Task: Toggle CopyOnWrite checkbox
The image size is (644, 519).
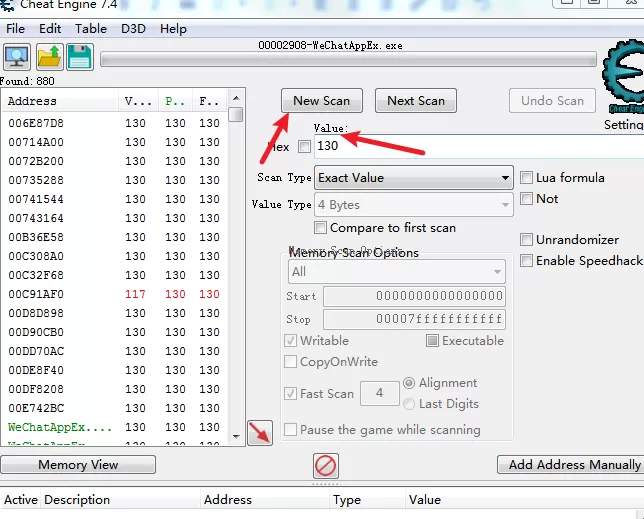Action: click(x=291, y=362)
